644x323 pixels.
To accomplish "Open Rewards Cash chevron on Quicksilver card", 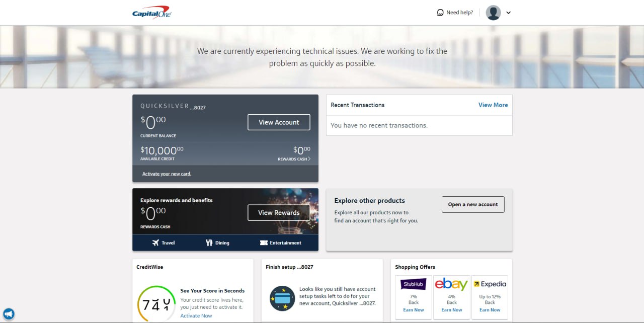I will (309, 159).
